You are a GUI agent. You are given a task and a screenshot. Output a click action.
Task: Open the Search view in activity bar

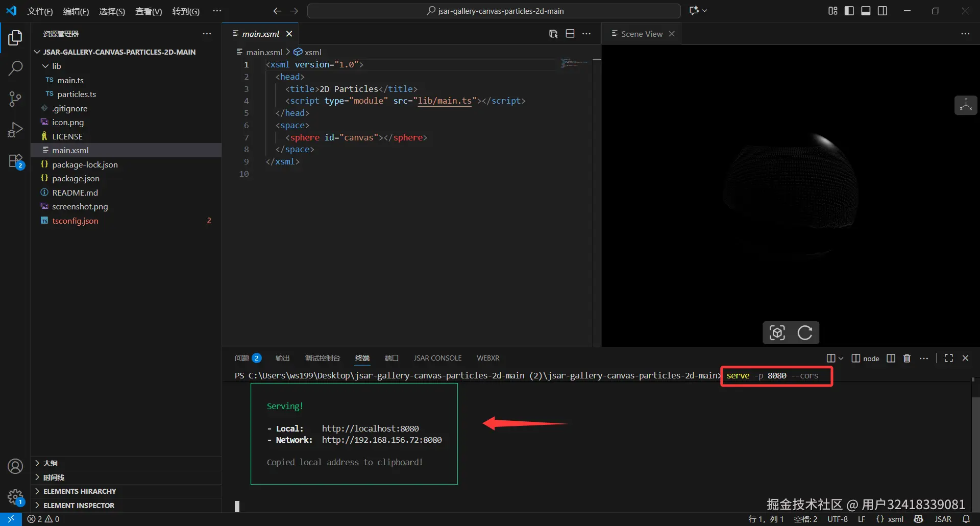[15, 68]
